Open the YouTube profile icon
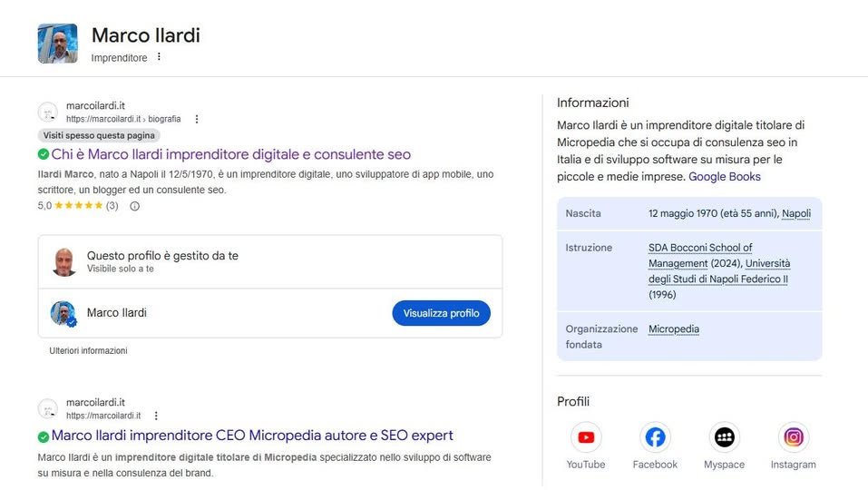This screenshot has width=868, height=490. 586,437
